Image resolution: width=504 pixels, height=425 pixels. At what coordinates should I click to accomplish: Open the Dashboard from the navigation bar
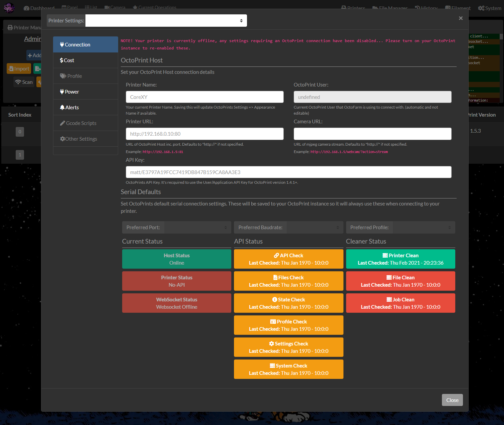click(x=39, y=8)
